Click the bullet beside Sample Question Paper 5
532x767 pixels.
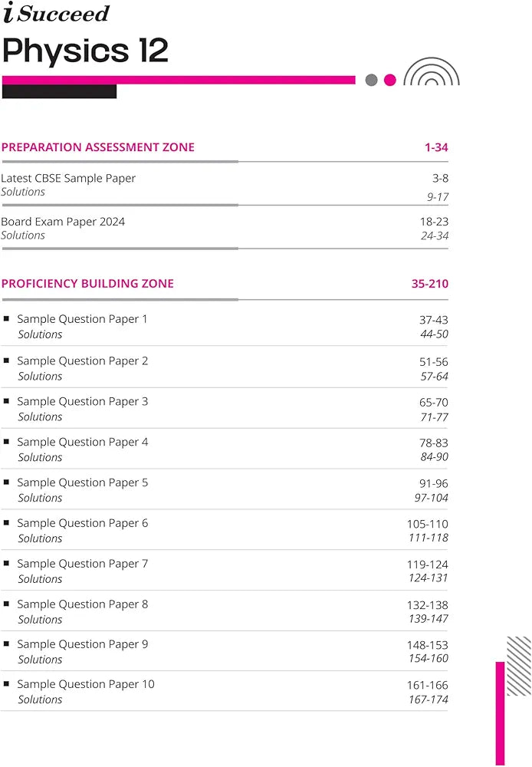pos(7,482)
